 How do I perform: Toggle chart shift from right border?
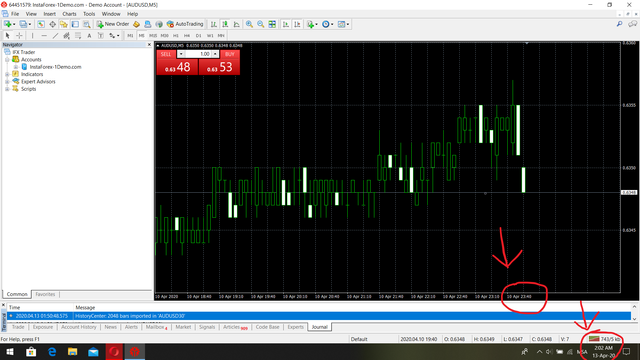click(297, 24)
